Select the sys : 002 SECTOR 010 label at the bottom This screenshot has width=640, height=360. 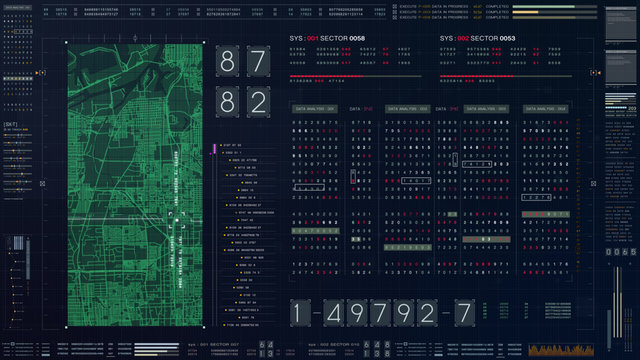coord(333,344)
